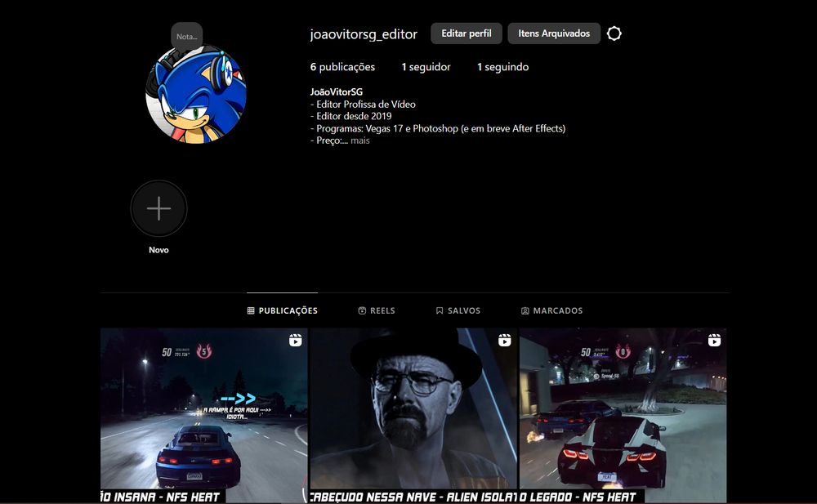The height and width of the screenshot is (504, 817).
Task: Click the 6 publicações count
Action: coord(342,67)
